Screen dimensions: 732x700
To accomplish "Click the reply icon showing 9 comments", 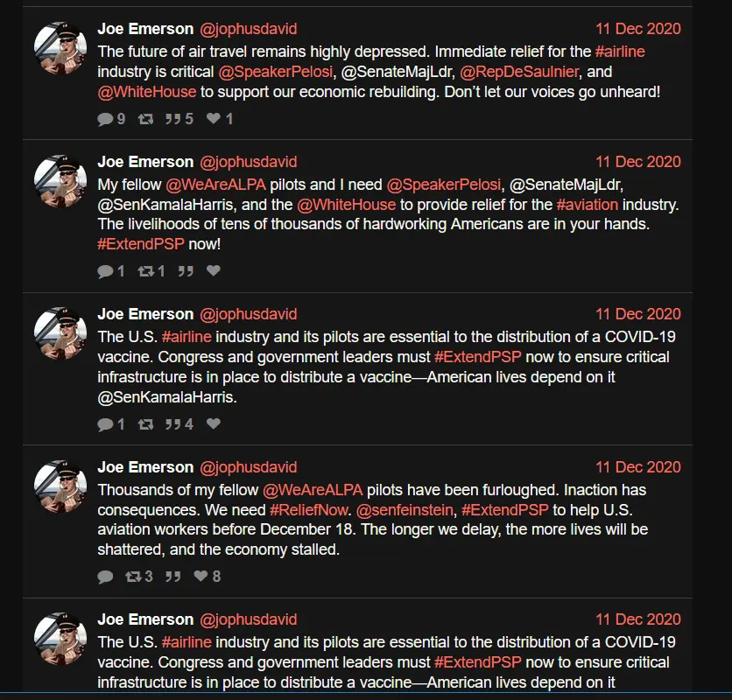I will [105, 119].
